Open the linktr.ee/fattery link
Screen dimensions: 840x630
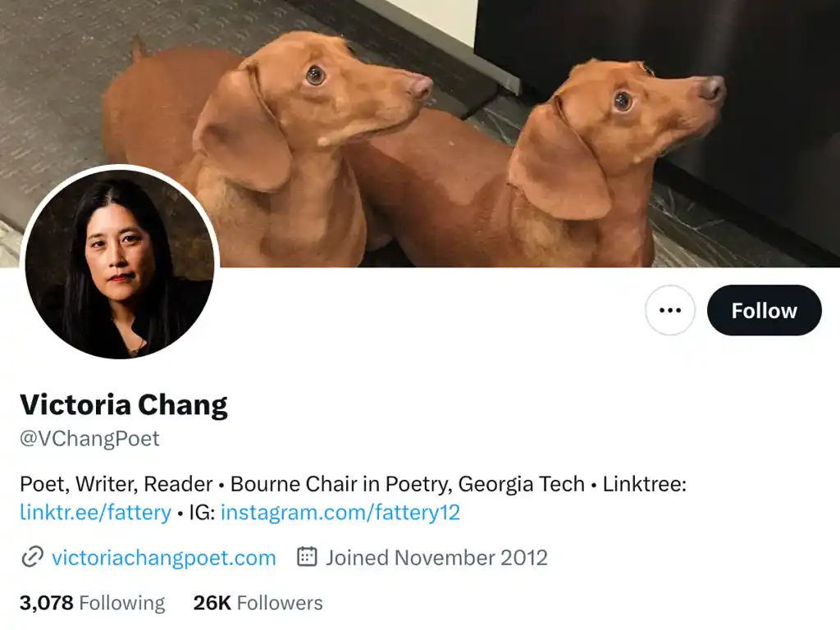click(95, 512)
